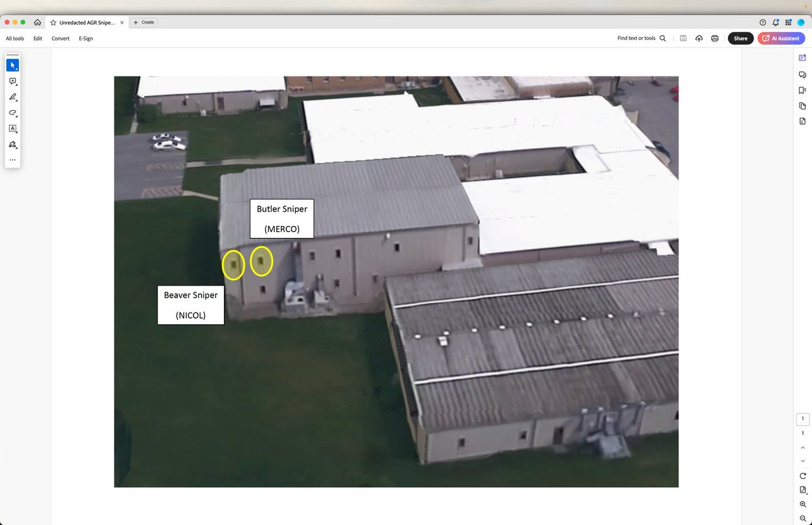Click the Share button

coord(741,39)
